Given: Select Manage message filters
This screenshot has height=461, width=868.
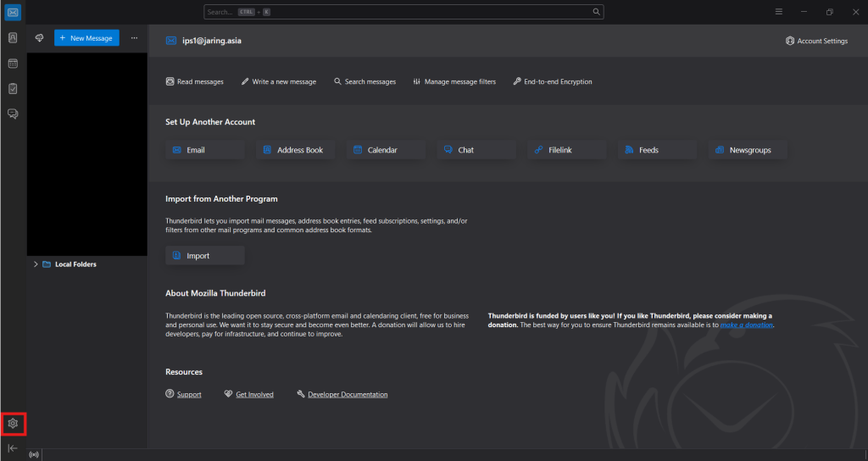Looking at the screenshot, I should tap(454, 82).
